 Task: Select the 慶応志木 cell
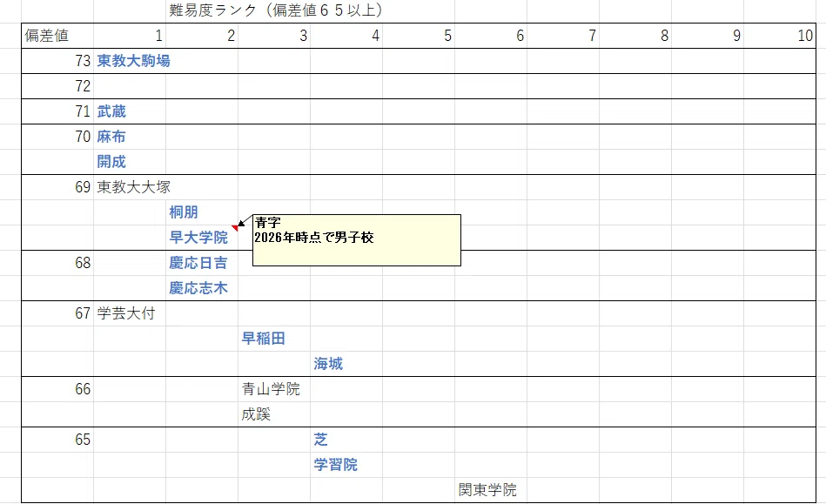[x=202, y=288]
